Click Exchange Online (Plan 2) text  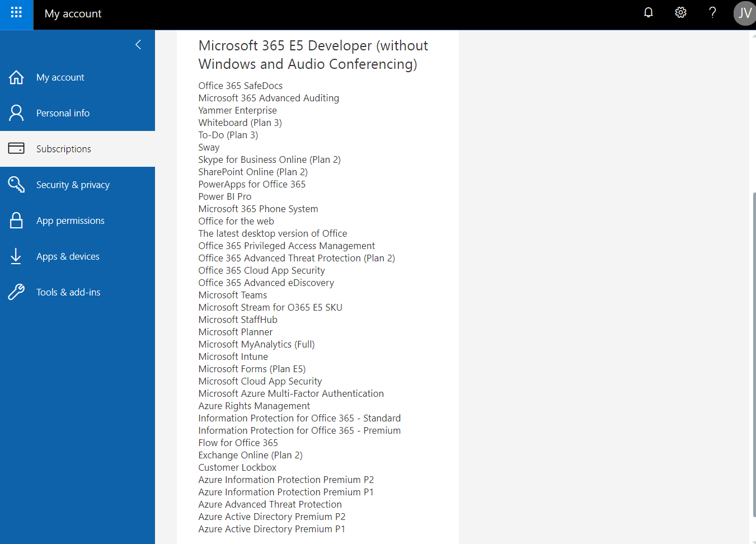click(250, 455)
